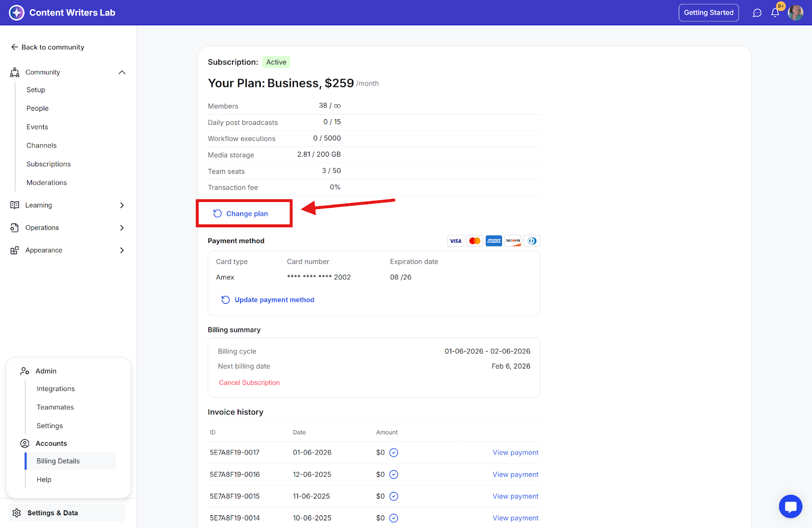812x528 pixels.
Task: Open the notifications bell icon
Action: (x=775, y=13)
